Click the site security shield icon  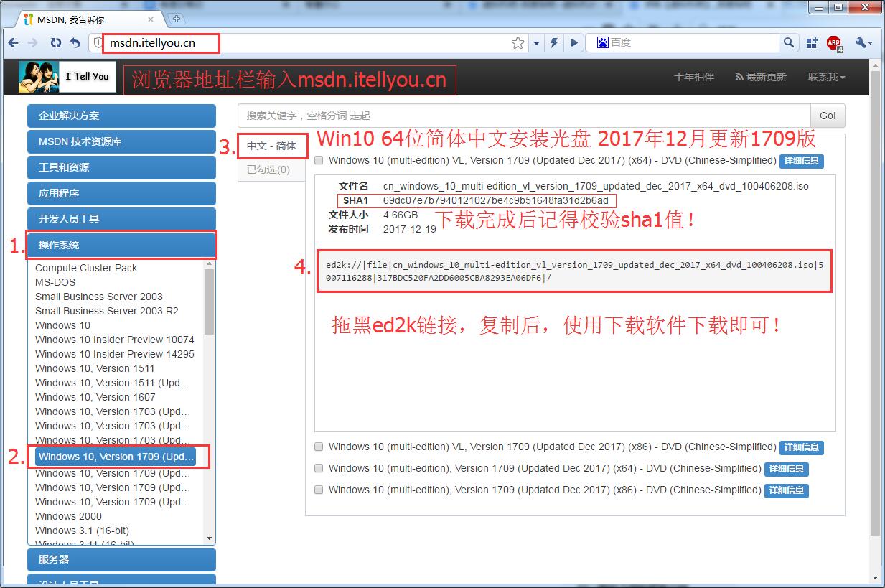click(99, 43)
